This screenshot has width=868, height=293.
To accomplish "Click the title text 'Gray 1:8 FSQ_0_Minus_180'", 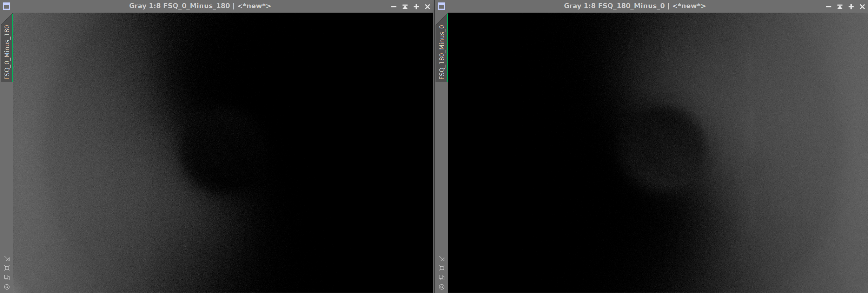I will (179, 6).
